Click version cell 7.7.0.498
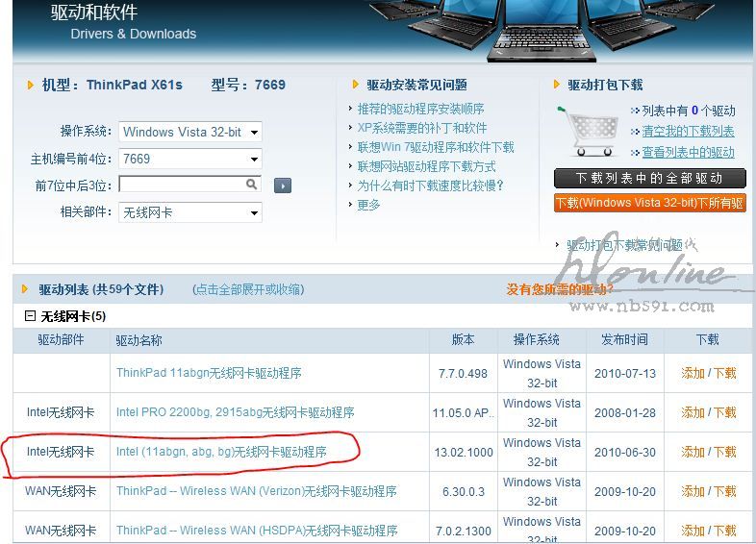 pos(463,374)
